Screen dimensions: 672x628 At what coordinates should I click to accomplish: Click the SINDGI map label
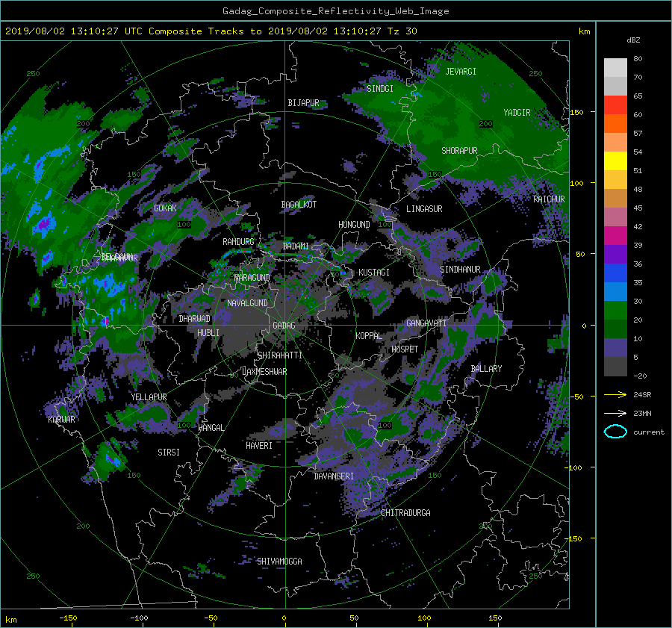380,89
